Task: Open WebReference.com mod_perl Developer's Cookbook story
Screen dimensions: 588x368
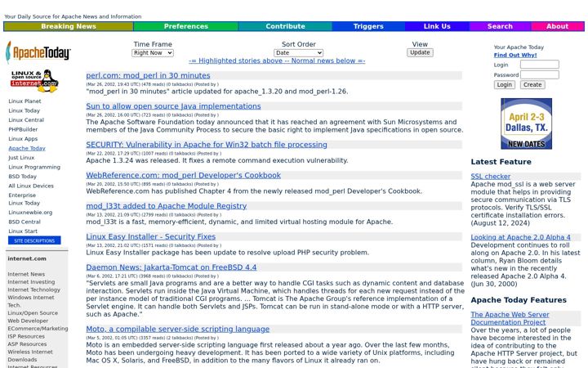Action: click(x=184, y=175)
